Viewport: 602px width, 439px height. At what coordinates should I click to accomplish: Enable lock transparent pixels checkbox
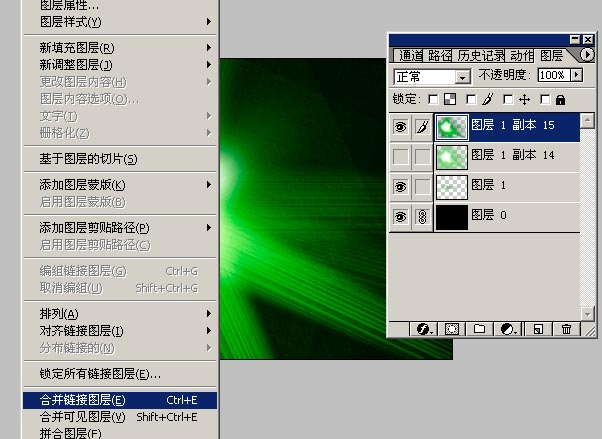(x=433, y=100)
